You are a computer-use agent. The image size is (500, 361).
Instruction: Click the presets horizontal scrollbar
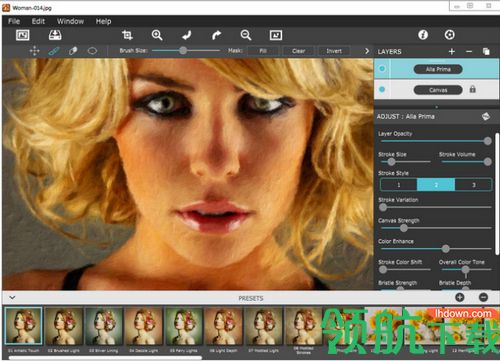(x=105, y=358)
